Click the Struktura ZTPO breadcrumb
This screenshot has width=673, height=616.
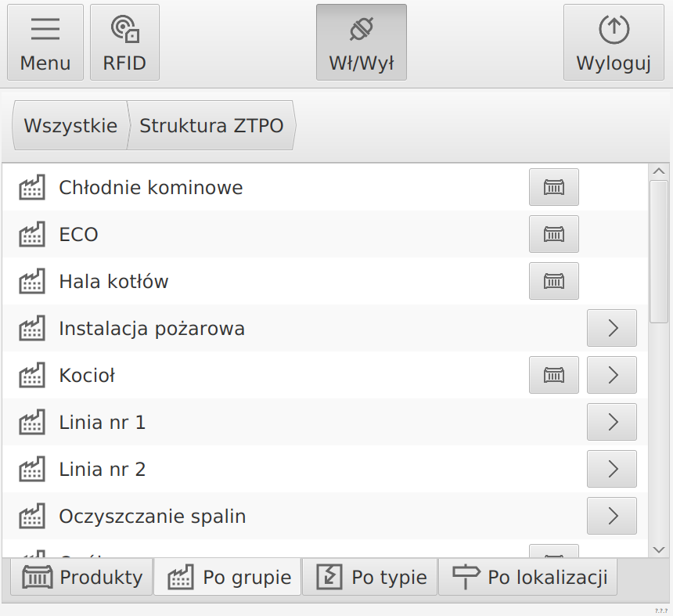click(211, 125)
